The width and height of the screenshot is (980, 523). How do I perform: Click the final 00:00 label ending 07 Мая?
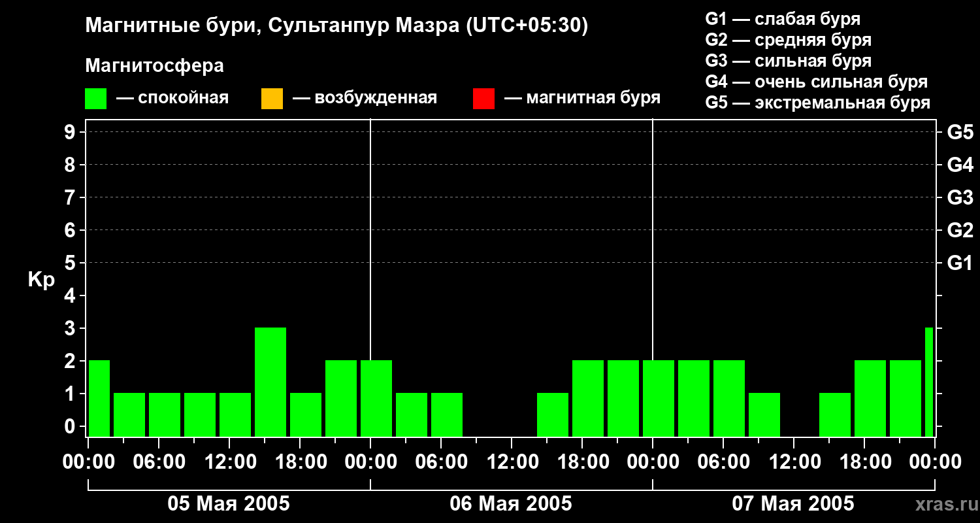(x=935, y=462)
